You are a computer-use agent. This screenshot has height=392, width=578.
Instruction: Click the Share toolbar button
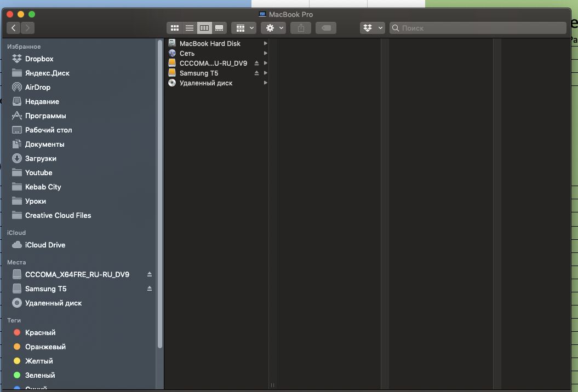(301, 28)
